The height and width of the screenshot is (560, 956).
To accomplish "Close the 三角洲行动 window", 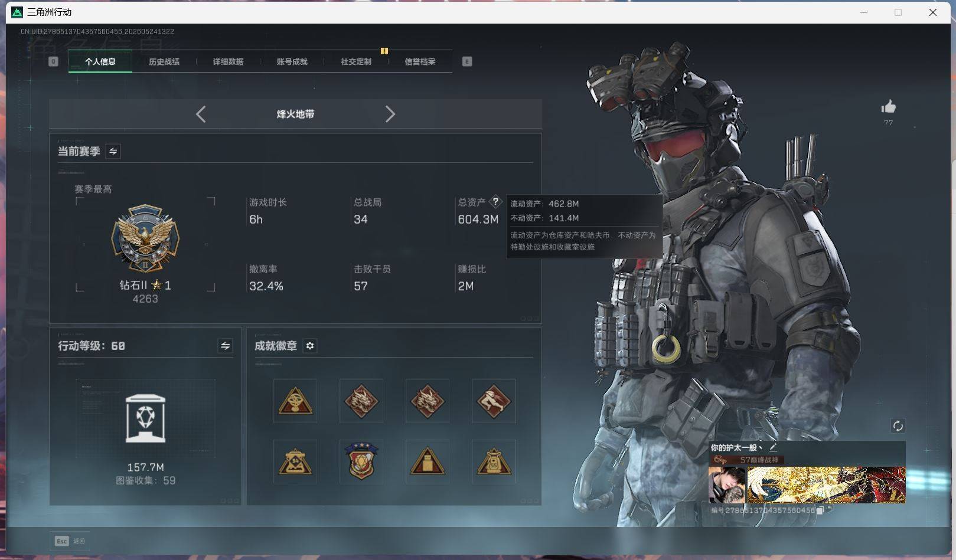I will 933,12.
